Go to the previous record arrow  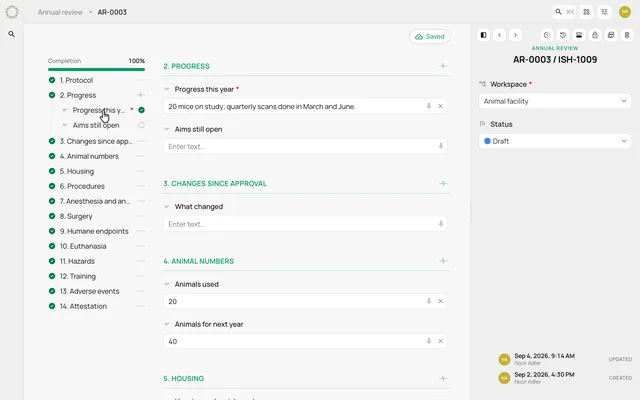(500, 35)
